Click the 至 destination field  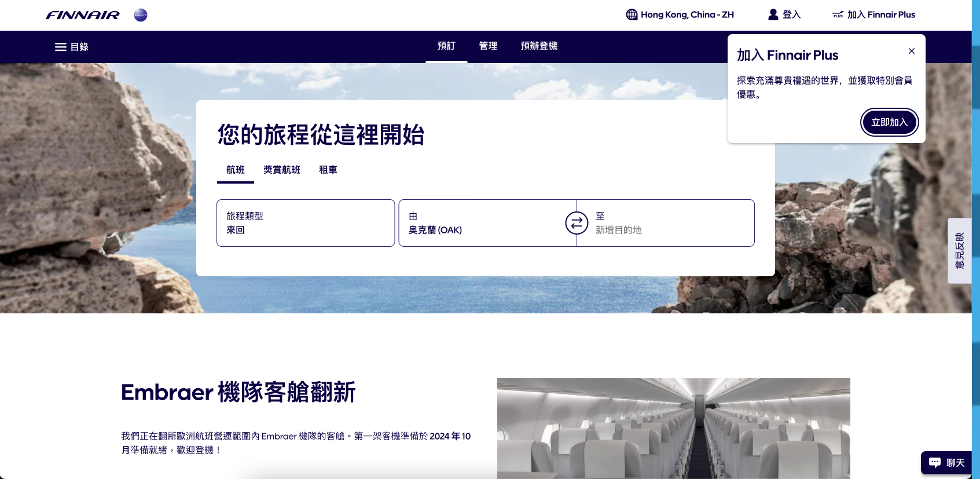[x=666, y=223]
